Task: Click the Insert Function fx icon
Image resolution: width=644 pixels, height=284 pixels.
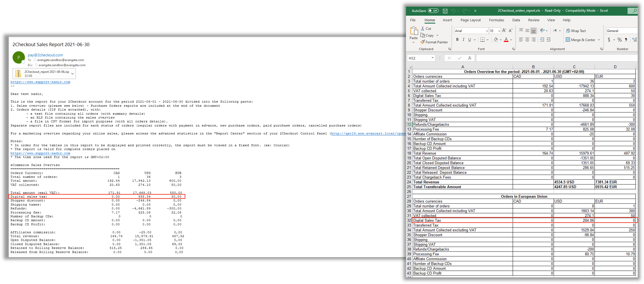Action: [470, 58]
